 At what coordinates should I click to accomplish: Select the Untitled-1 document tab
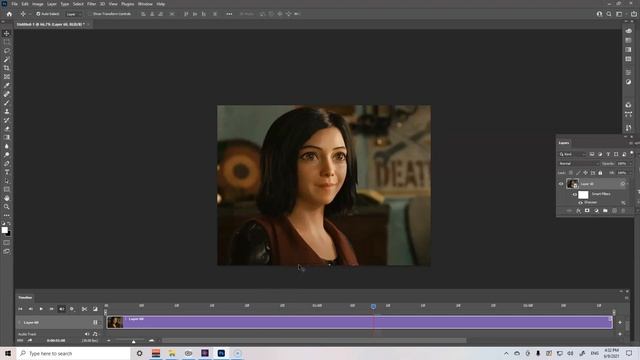51,24
